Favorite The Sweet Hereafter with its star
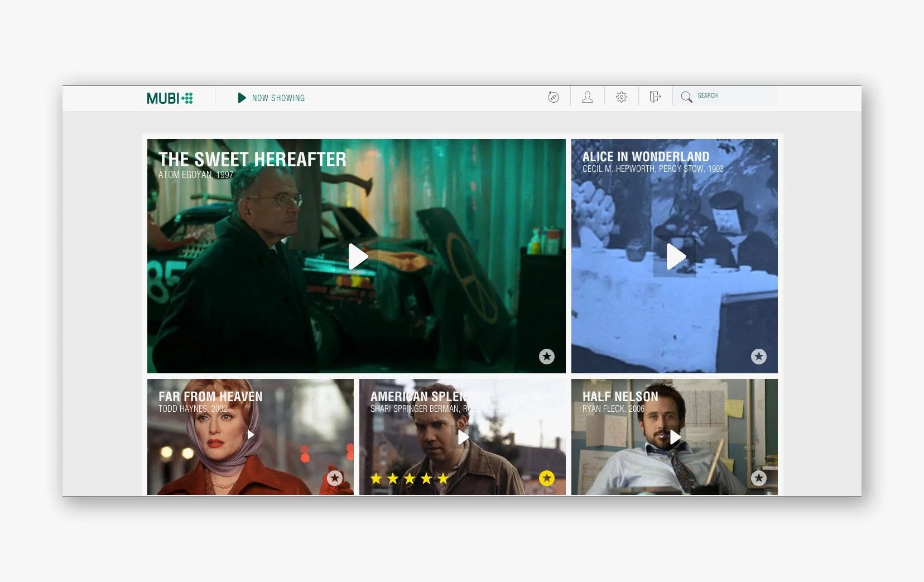This screenshot has width=924, height=582. coord(546,356)
